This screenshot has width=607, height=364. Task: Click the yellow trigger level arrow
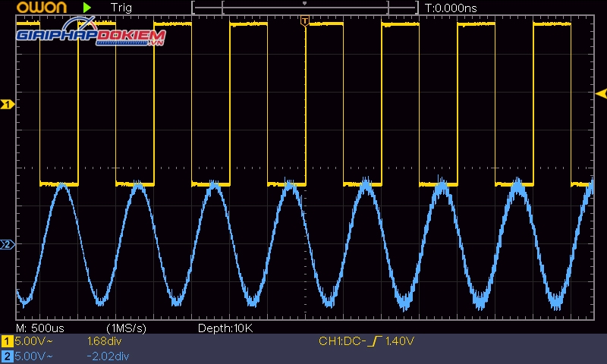point(601,93)
